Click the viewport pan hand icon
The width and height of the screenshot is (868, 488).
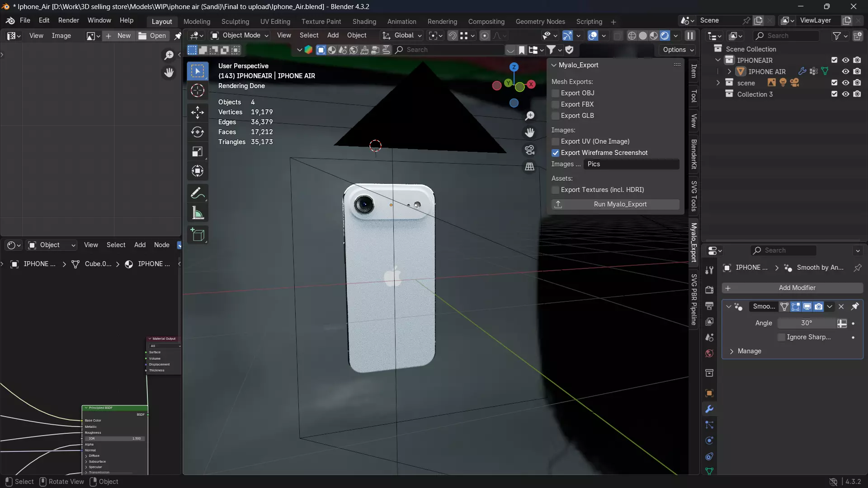530,132
